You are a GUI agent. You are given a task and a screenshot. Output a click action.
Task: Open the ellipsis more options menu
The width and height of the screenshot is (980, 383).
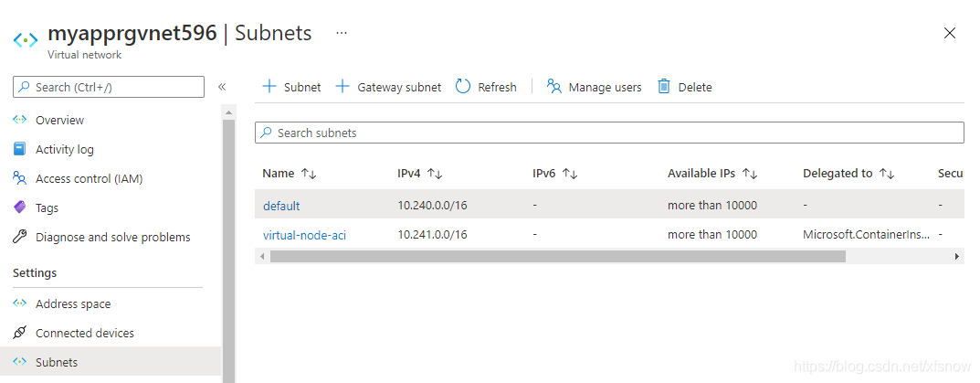[x=342, y=33]
